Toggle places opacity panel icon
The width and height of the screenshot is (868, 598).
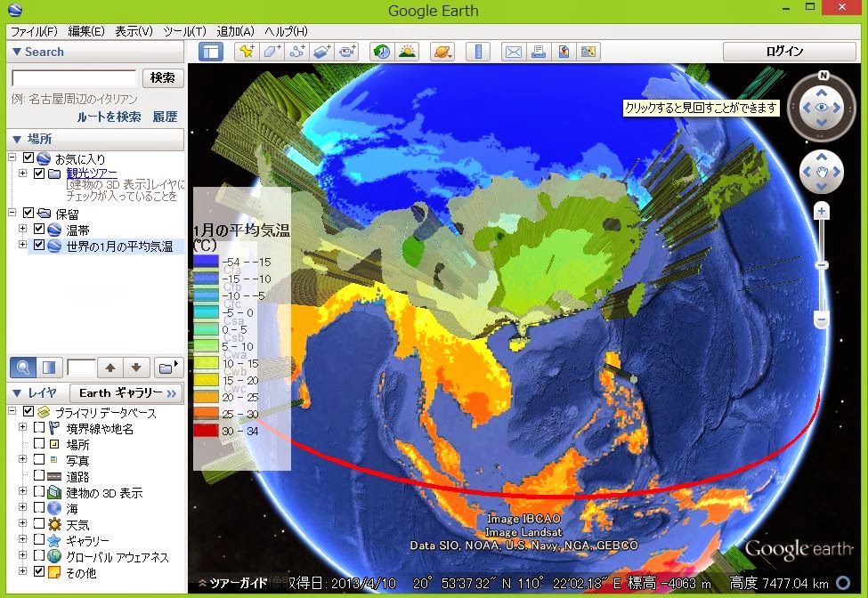point(49,368)
